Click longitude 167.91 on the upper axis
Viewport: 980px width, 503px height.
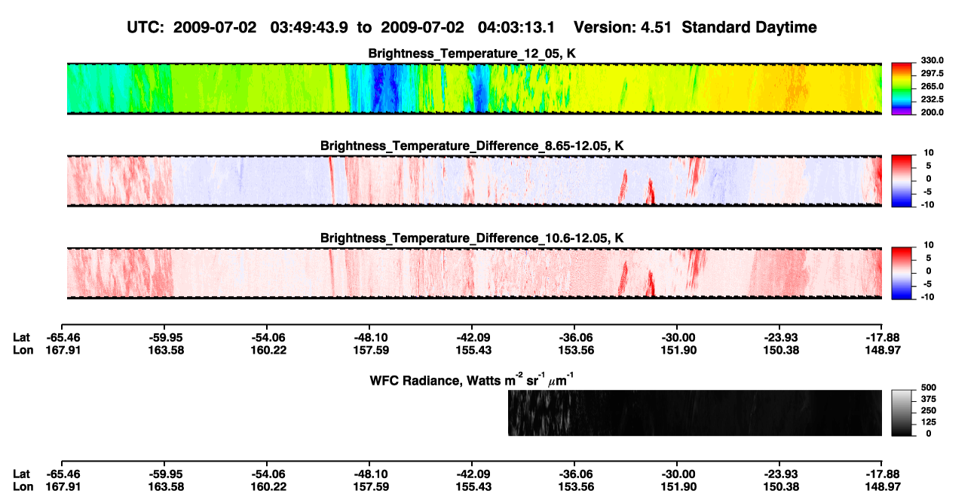pyautogui.click(x=62, y=351)
